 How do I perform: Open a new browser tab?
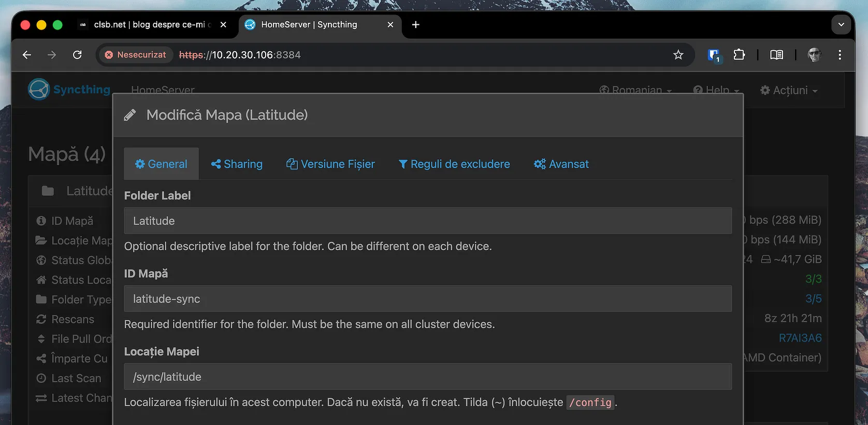point(415,25)
